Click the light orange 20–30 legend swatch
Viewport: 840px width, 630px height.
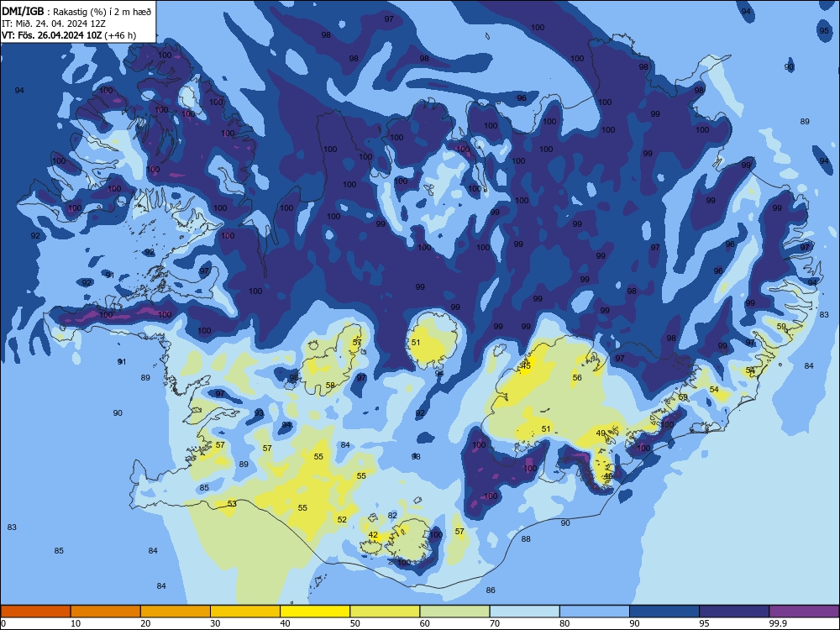[176, 612]
